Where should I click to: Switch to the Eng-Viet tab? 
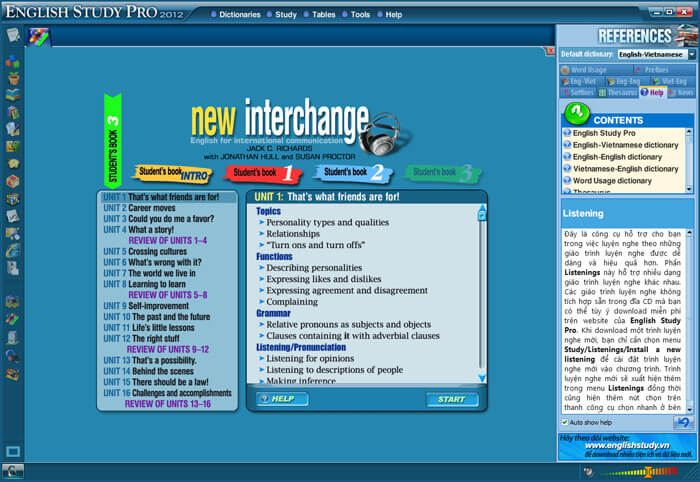pos(582,81)
